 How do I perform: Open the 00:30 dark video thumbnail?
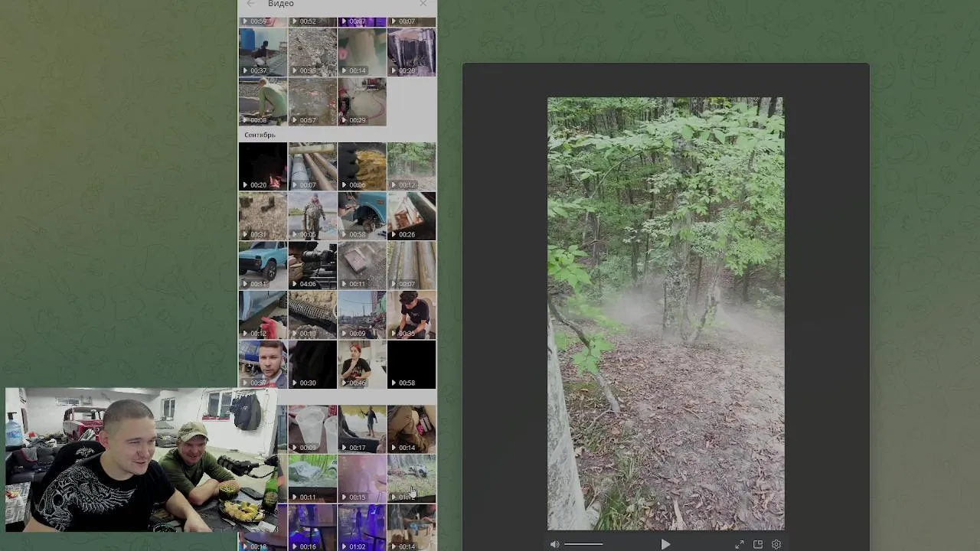click(x=312, y=364)
